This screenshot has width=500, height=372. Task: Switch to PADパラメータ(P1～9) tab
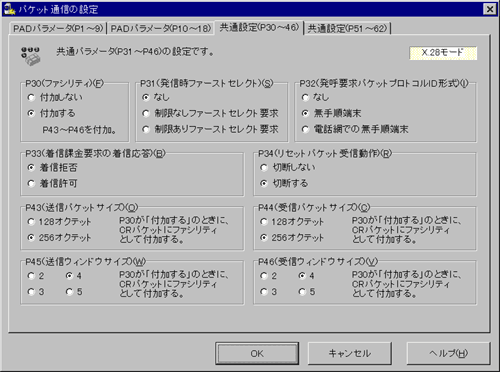(x=58, y=28)
